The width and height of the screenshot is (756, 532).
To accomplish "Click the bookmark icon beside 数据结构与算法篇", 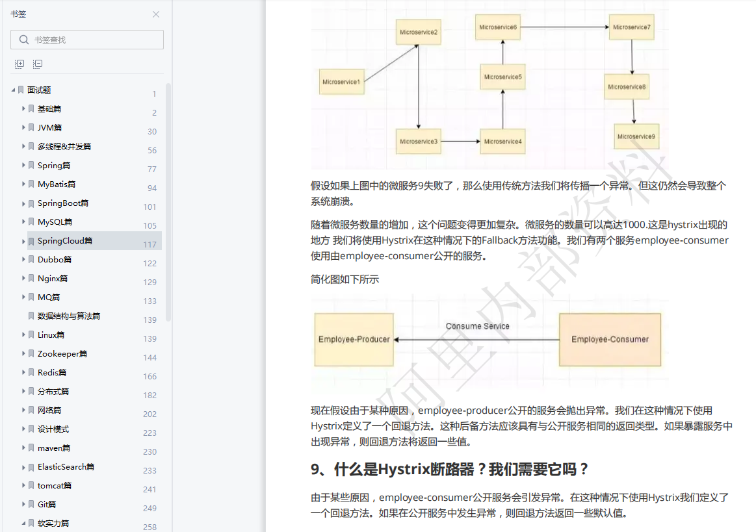I will coord(31,316).
